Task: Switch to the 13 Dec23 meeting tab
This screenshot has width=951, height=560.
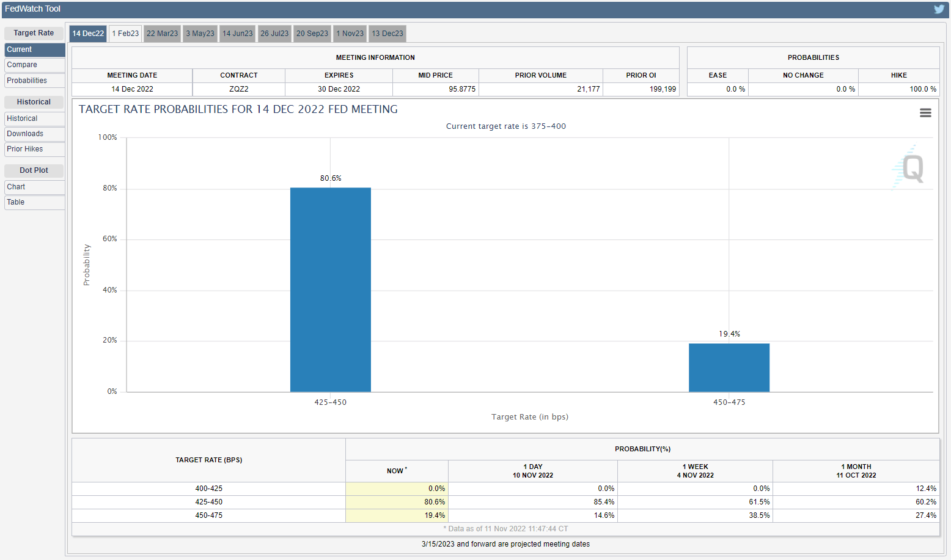Action: [387, 34]
